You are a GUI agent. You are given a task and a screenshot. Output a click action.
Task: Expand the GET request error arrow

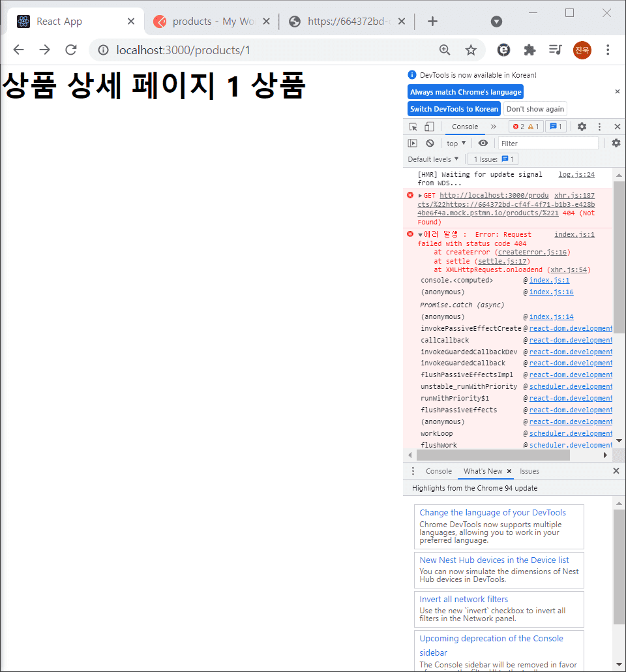pos(421,196)
